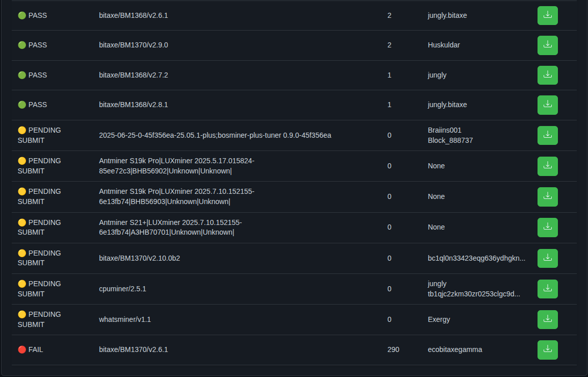Click worker name Exergy

(439, 319)
